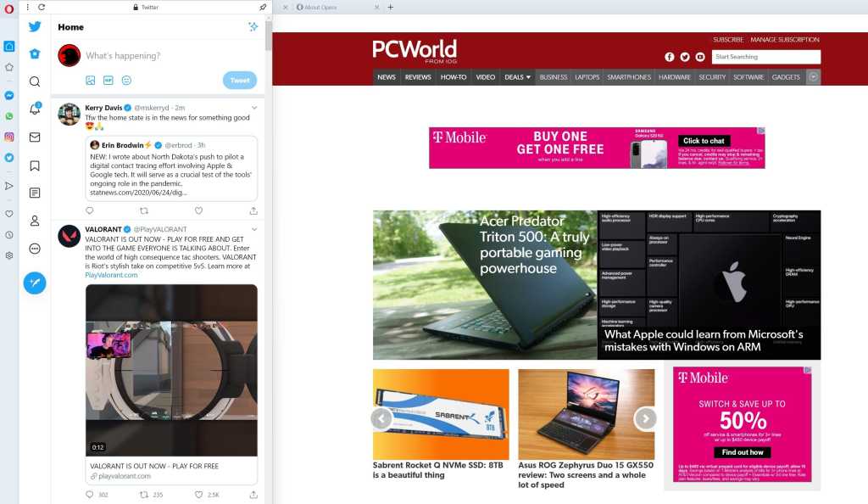Open Twitter Bookmarks icon
Viewport: 868px width, 504px height.
35,165
